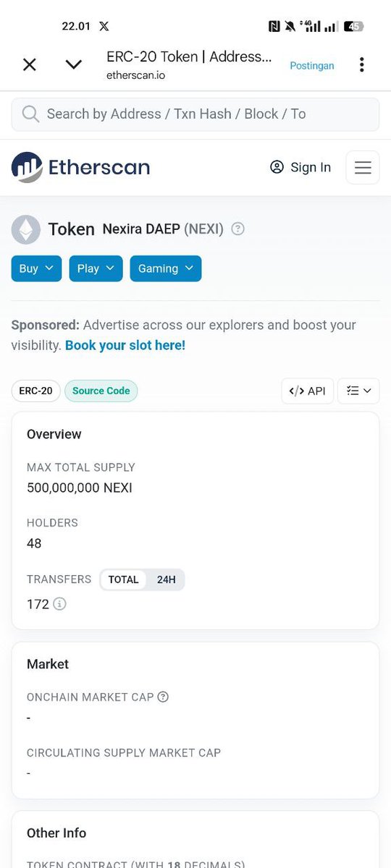
Task: Click the help icon beside Nexira DAEP (NEXI)
Action: tap(237, 229)
